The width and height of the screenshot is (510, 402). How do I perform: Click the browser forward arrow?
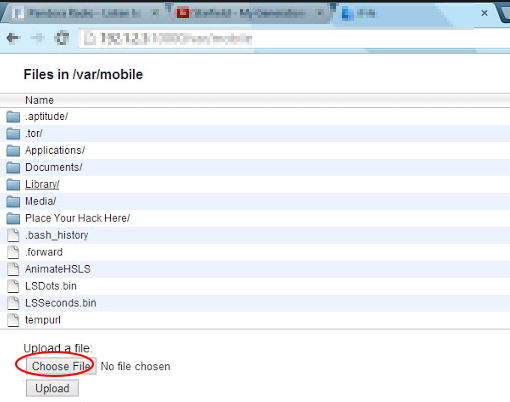click(38, 38)
